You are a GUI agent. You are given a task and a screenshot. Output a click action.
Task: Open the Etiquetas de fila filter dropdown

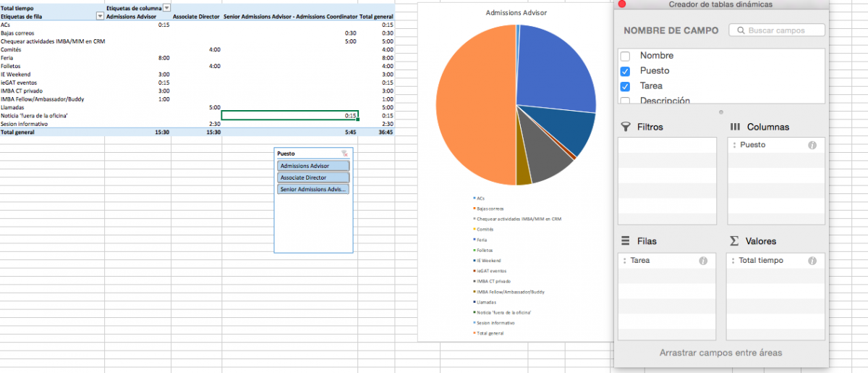coord(100,16)
